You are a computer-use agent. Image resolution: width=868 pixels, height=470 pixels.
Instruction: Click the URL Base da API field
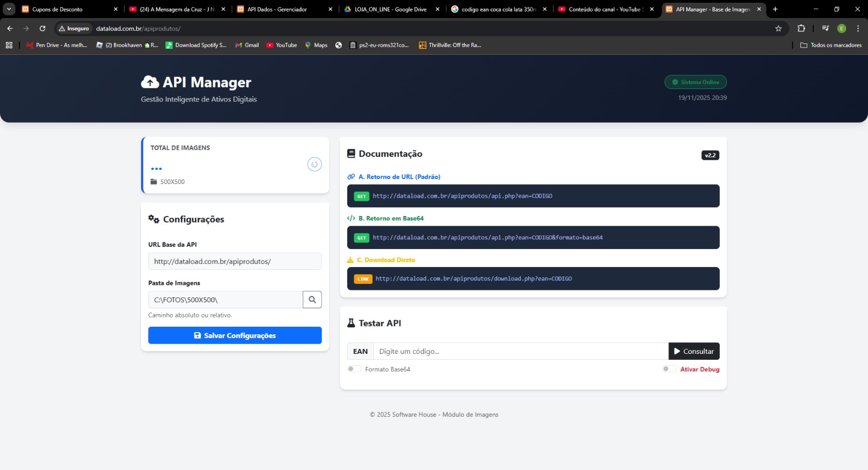(x=234, y=261)
